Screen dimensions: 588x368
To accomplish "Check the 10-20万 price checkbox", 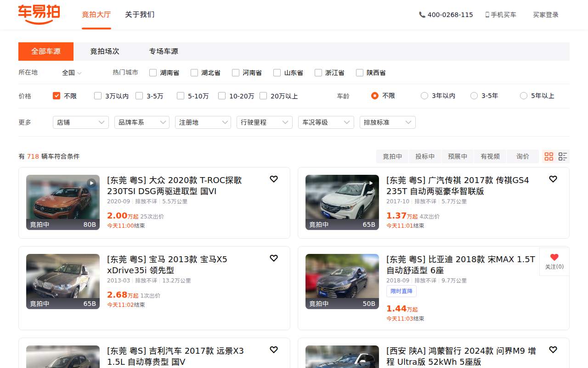I will [x=222, y=96].
